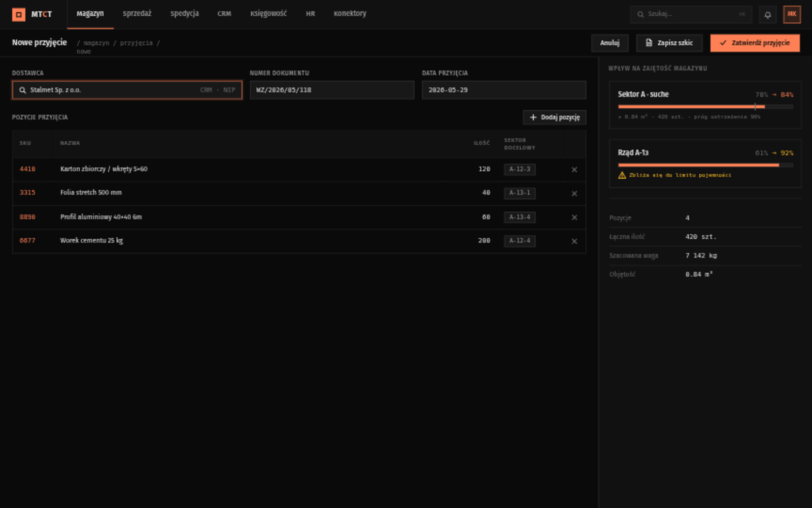Click the search magnifier in top bar
The height and width of the screenshot is (508, 812).
click(x=640, y=14)
